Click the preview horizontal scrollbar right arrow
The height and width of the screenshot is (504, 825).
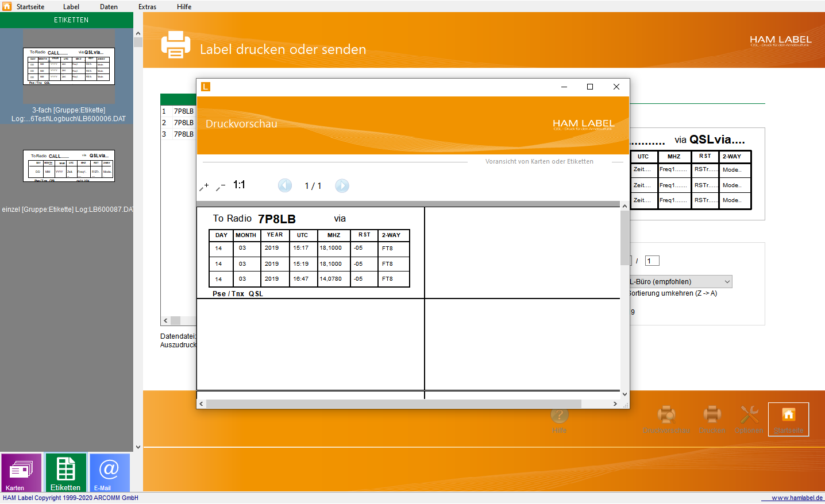[615, 404]
